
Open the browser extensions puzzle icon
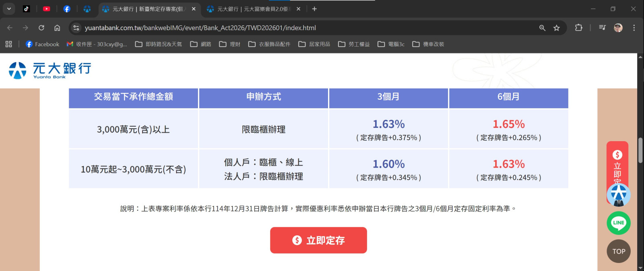pos(578,28)
